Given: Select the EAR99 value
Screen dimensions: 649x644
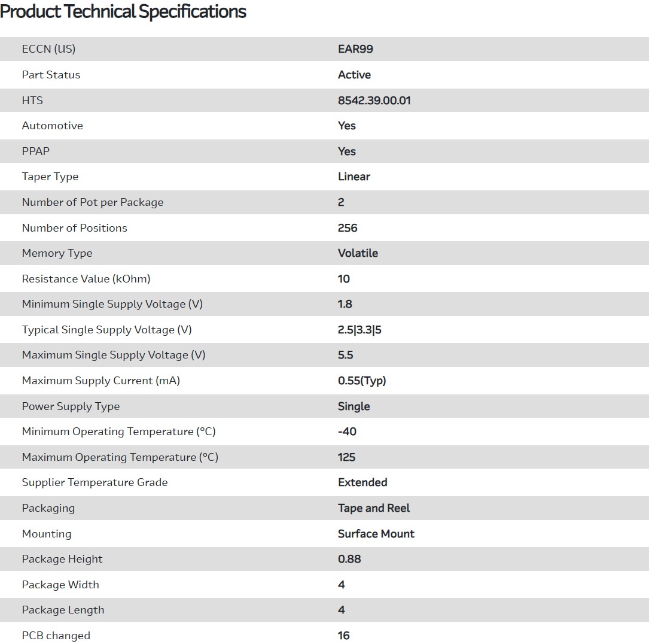Looking at the screenshot, I should (x=355, y=49).
